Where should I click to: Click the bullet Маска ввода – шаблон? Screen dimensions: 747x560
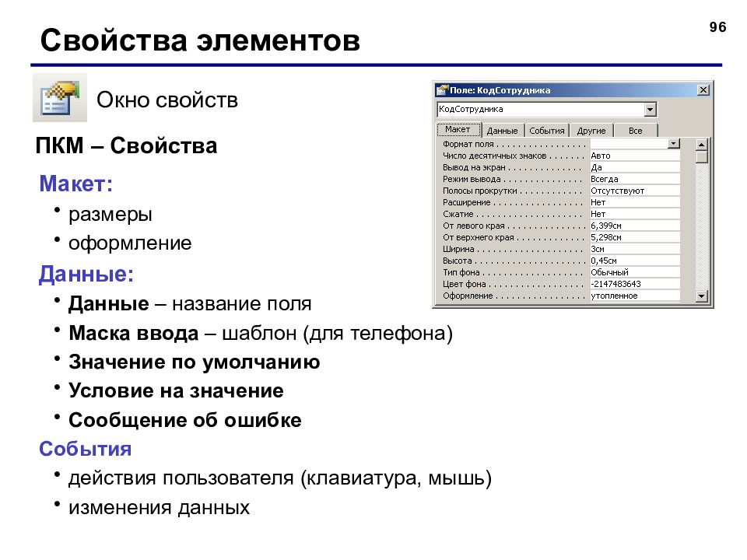[261, 333]
